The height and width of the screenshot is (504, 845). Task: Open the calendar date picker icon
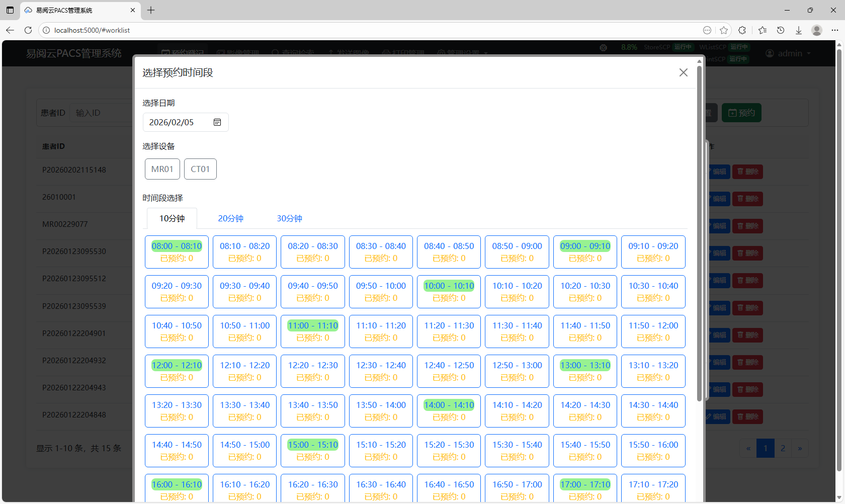pos(217,122)
